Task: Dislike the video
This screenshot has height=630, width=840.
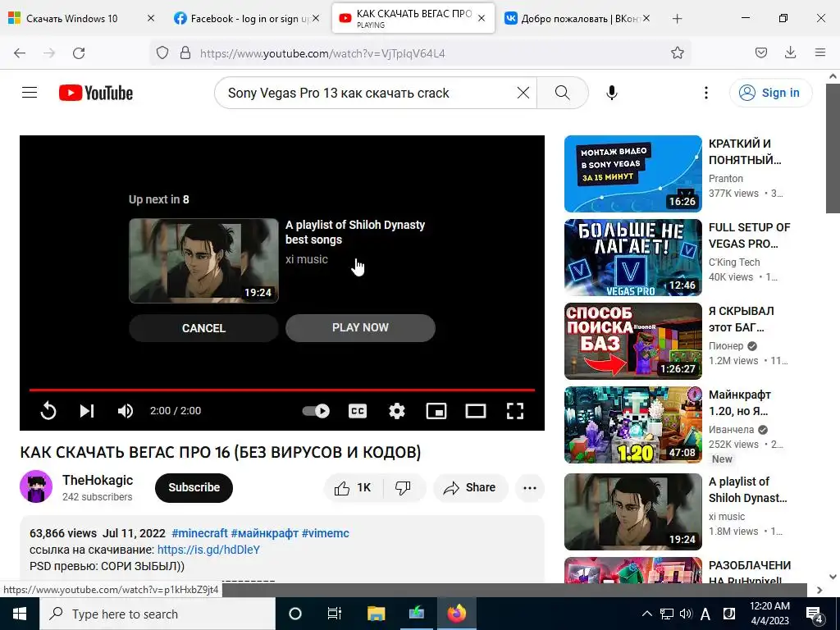Action: (x=403, y=487)
